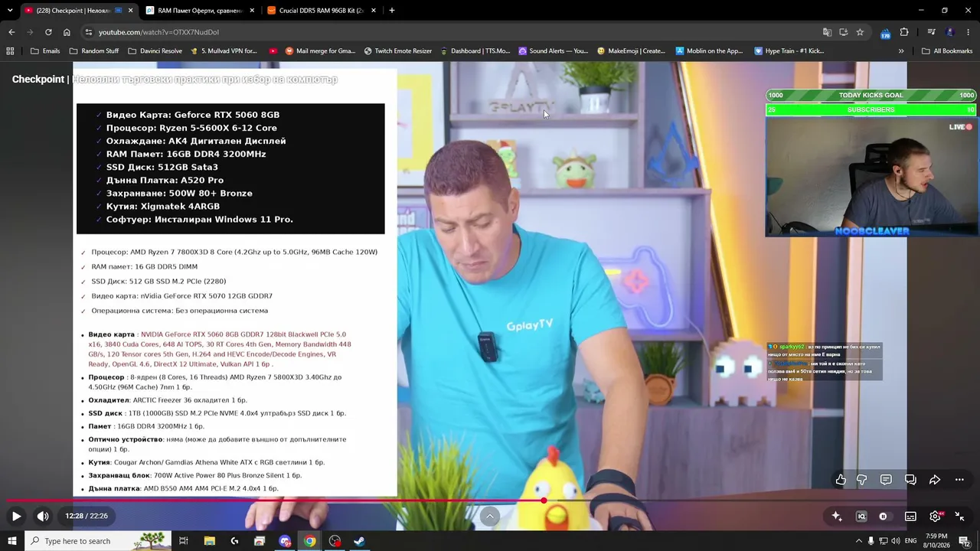Open the video comments panel
This screenshot has width=980, height=551.
point(886,480)
